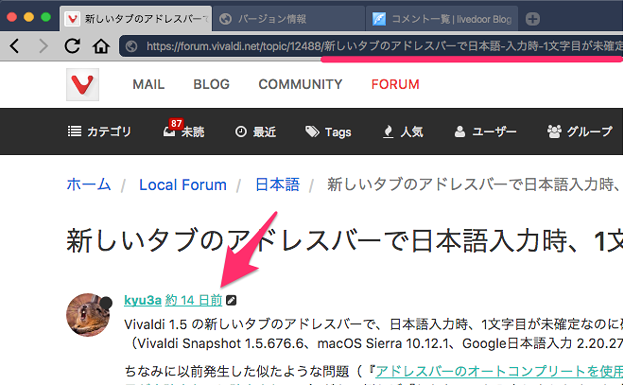The height and width of the screenshot is (385, 624).
Task: Reload the current page
Action: pos(72,46)
